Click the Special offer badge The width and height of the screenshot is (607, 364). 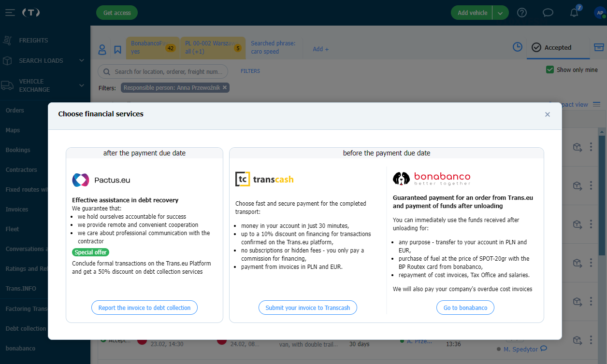point(91,252)
